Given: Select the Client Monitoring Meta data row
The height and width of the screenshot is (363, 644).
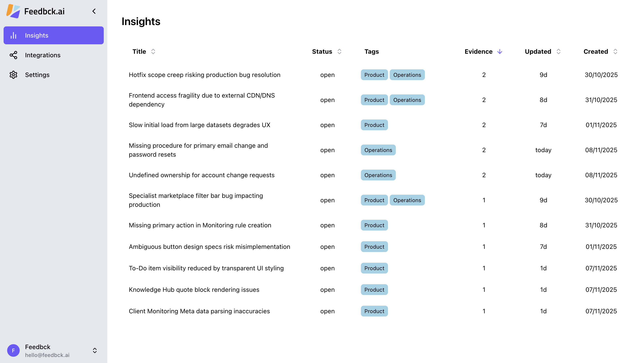Looking at the screenshot, I should [199, 311].
